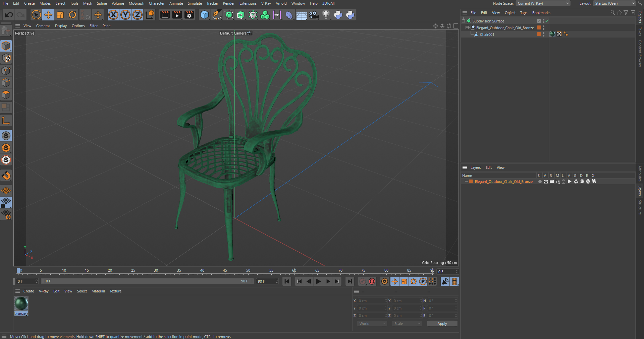
Task: Toggle Autokeying button
Action: tap(372, 281)
